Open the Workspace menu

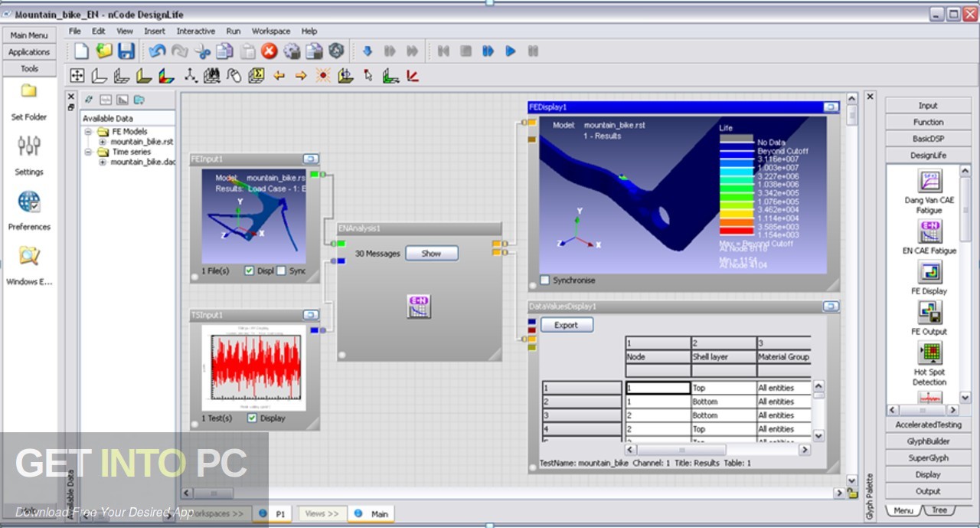(x=271, y=31)
